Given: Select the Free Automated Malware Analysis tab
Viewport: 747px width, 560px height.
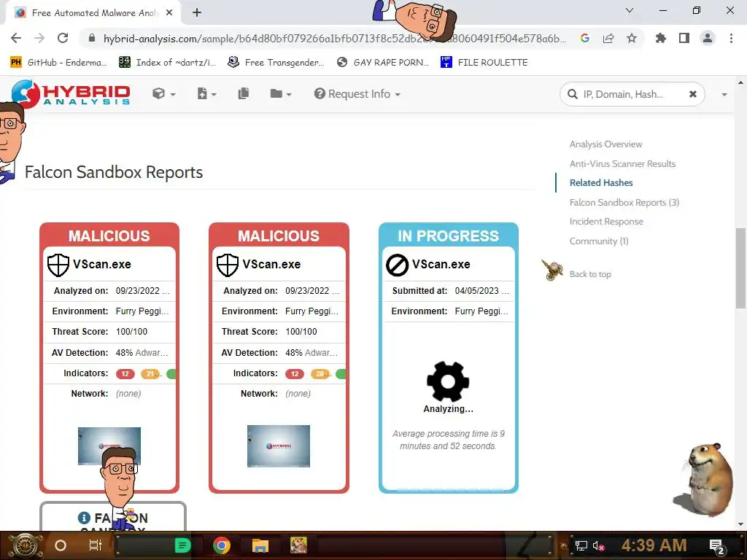Looking at the screenshot, I should [93, 13].
